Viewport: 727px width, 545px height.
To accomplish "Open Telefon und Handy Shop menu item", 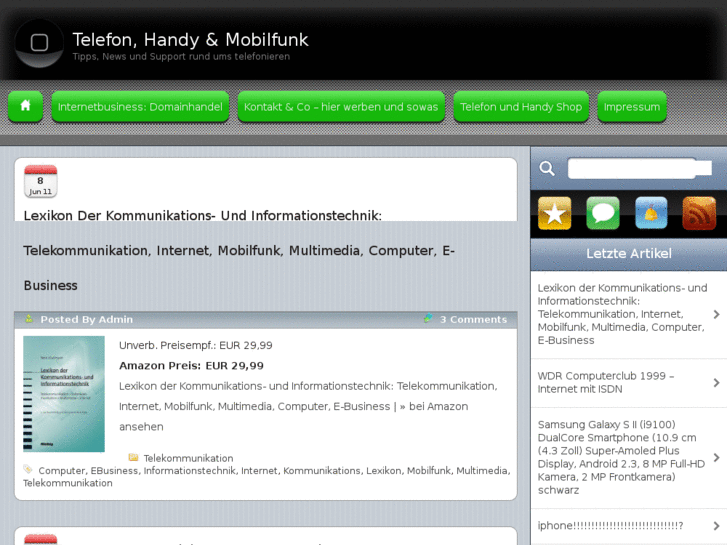I will tap(521, 107).
